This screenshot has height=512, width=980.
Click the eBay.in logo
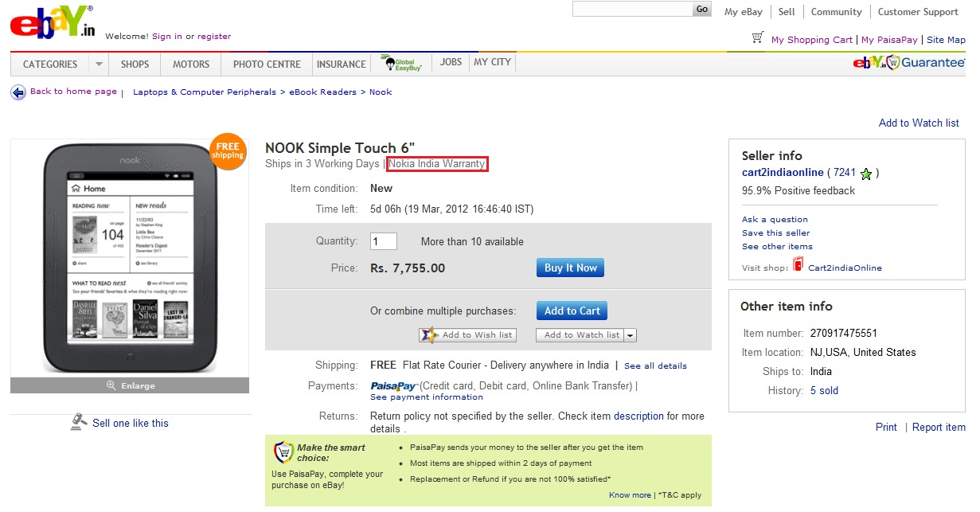point(53,23)
